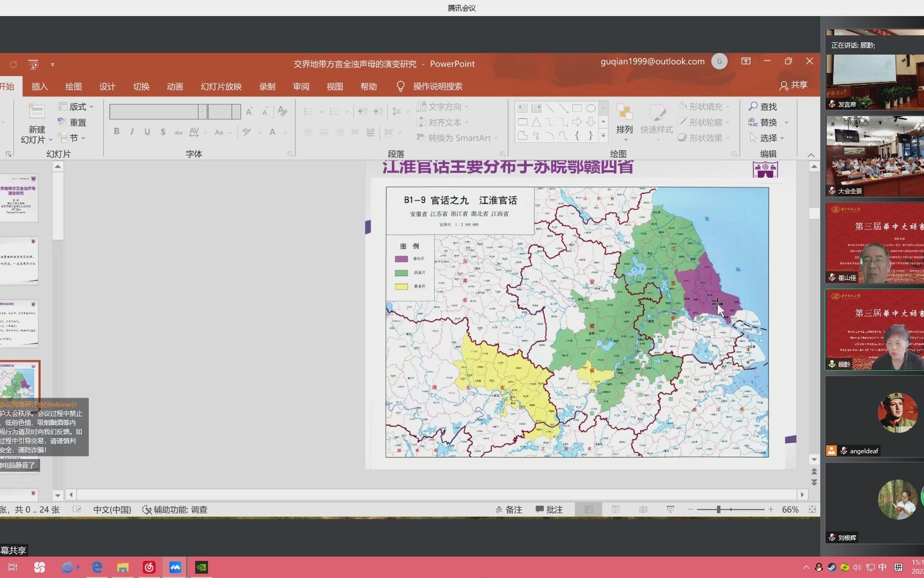Click the Slide Show view icon
The image size is (924, 578).
670,509
